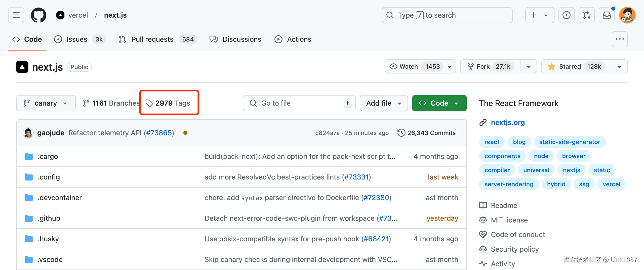Focus the Type / to search field
The image size is (644, 270).
pyautogui.click(x=447, y=15)
